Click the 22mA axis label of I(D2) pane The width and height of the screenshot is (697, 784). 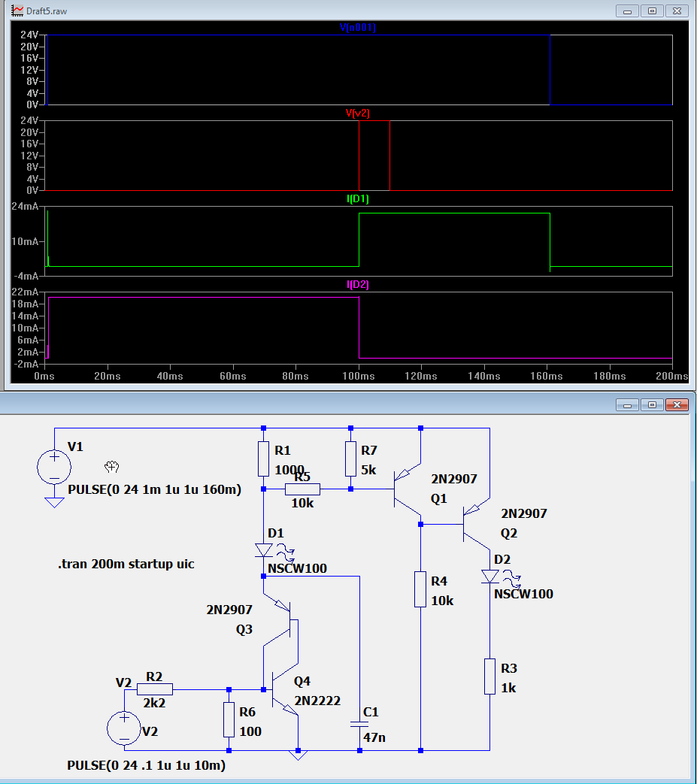click(25, 292)
